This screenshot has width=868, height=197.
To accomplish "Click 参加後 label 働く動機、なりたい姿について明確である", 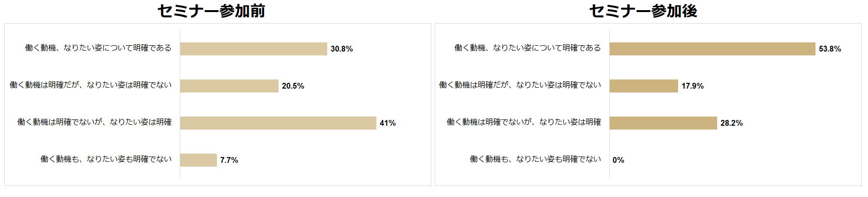I will coord(528,48).
